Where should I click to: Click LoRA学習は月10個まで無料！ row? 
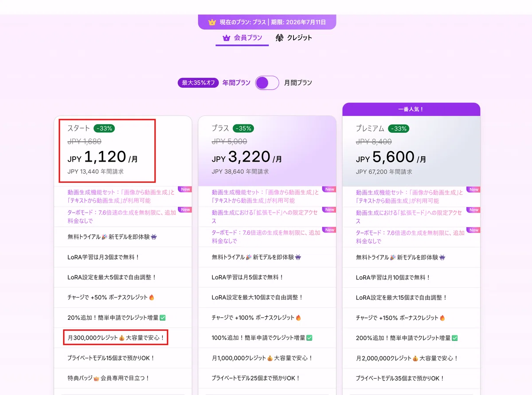pyautogui.click(x=411, y=277)
